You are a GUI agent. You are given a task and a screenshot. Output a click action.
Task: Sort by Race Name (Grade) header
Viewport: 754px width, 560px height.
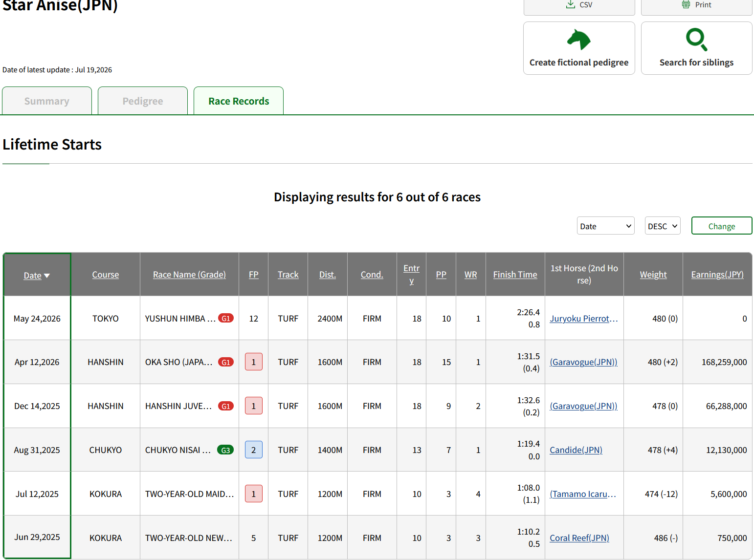[189, 274]
